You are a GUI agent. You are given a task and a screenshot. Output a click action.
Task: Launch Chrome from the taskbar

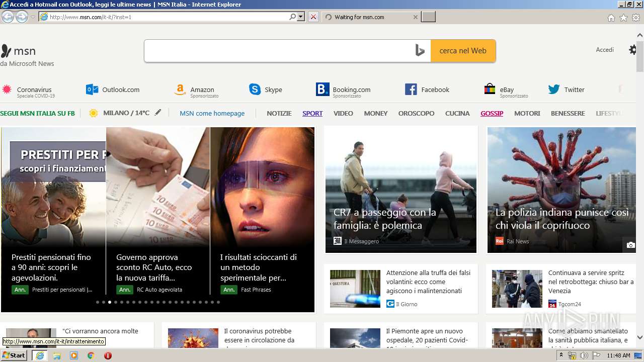pos(91,355)
